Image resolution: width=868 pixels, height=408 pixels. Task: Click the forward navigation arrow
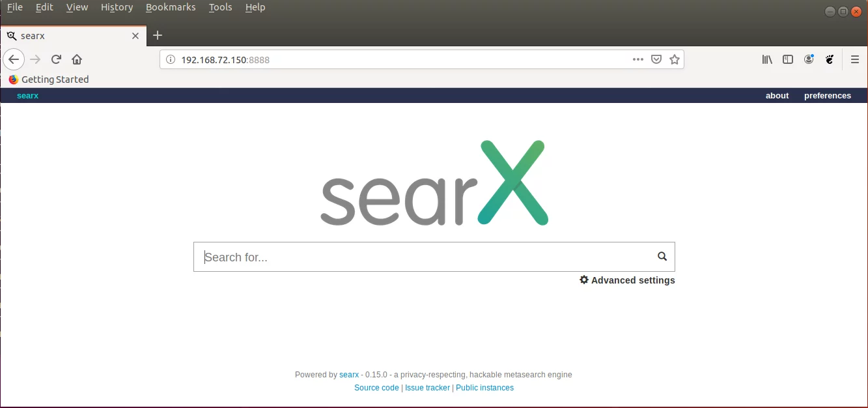(35, 59)
